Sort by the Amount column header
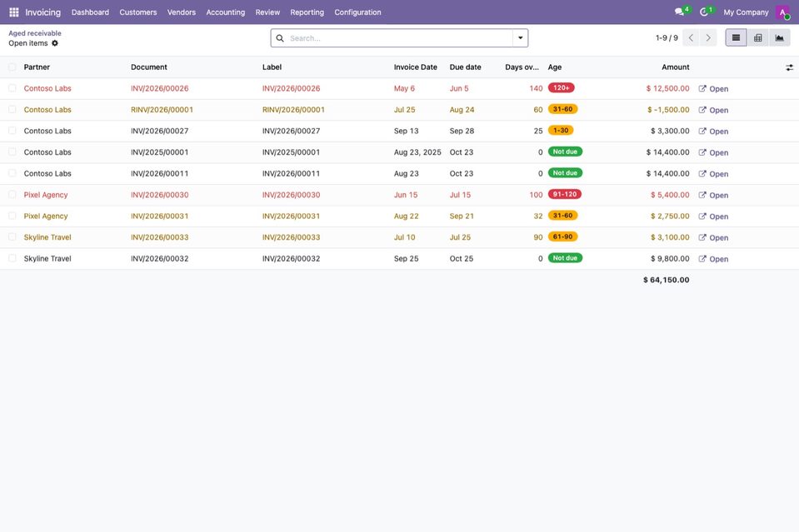 point(675,67)
